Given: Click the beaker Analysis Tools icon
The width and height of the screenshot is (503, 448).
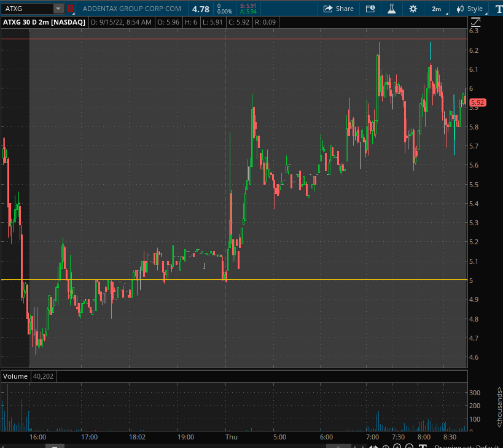Looking at the screenshot, I should 391,9.
